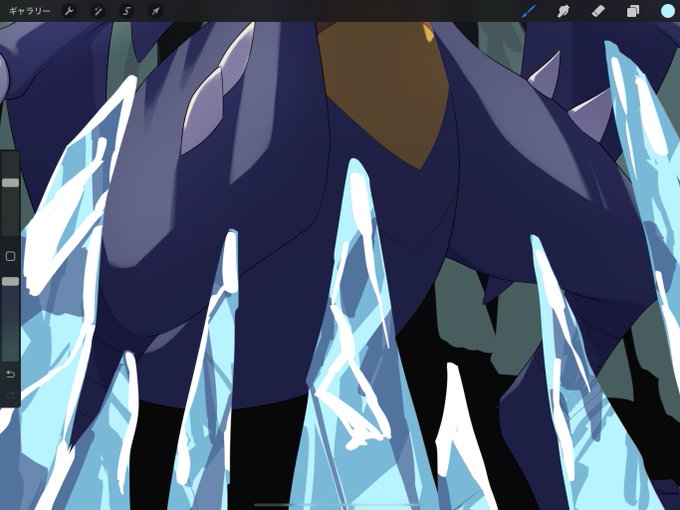The image size is (680, 510).
Task: Activate the Transform arrow tool
Action: pyautogui.click(x=155, y=11)
